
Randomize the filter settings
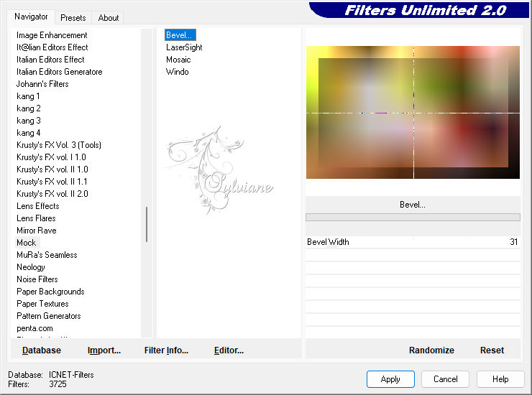coord(431,350)
